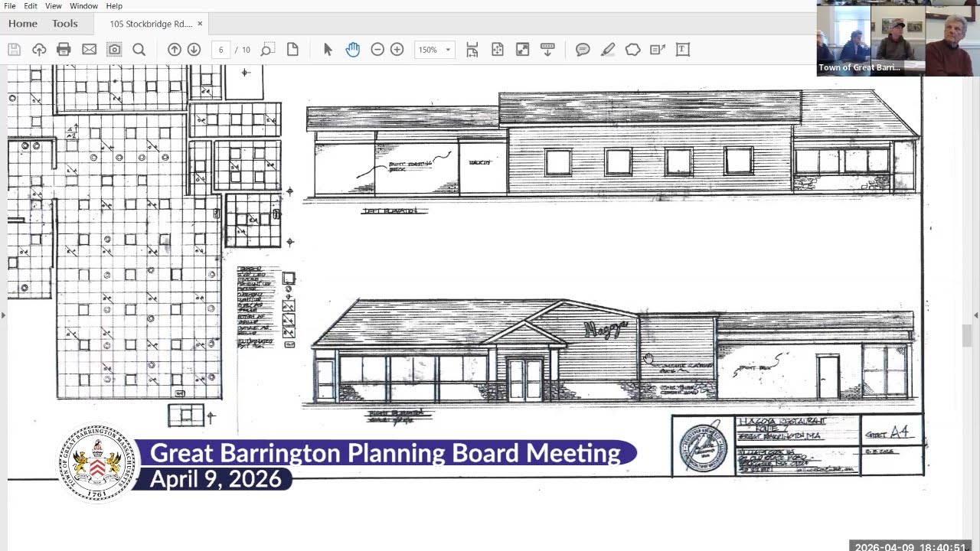This screenshot has height=551, width=980.
Task: Click the fill and sign icon
Action: coord(658,50)
